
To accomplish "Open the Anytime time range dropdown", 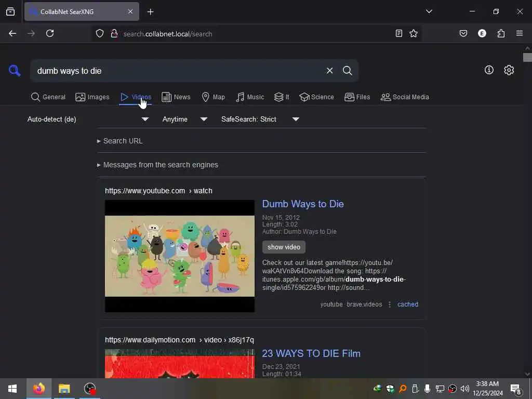I will 185,119.
